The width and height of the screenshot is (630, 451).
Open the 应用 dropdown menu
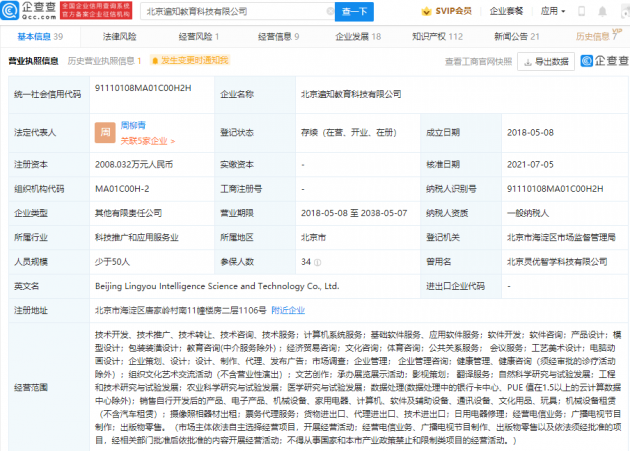(553, 11)
